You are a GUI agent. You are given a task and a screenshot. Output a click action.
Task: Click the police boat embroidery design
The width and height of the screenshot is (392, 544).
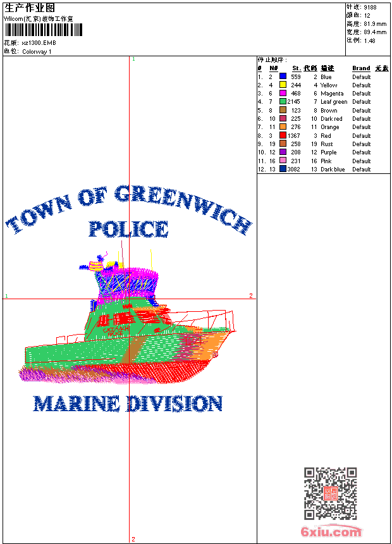coord(127,314)
